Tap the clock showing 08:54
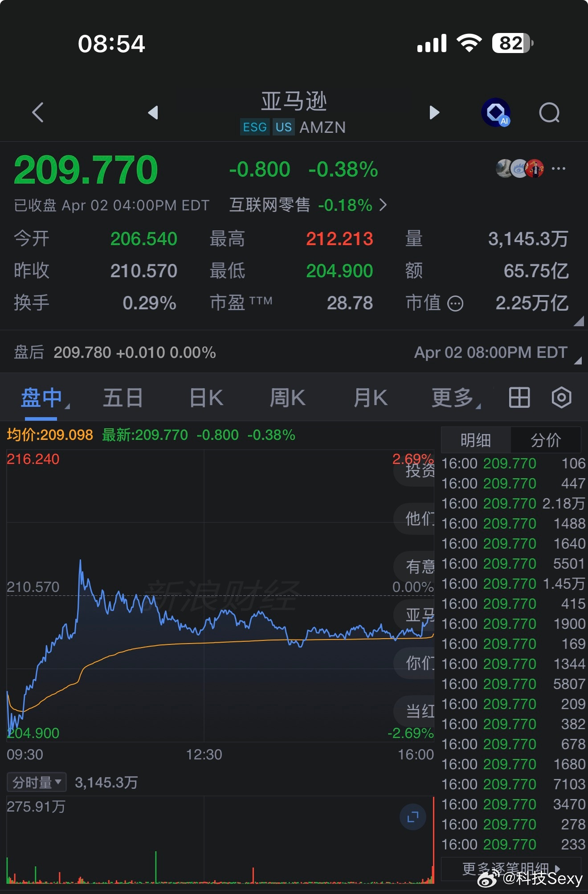Image resolution: width=588 pixels, height=894 pixels. pos(111,44)
